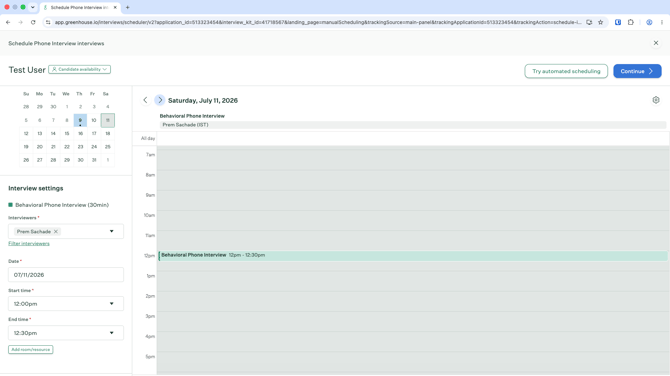This screenshot has width=670, height=376.
Task: Open the Bitwarden extension icon
Action: (618, 22)
